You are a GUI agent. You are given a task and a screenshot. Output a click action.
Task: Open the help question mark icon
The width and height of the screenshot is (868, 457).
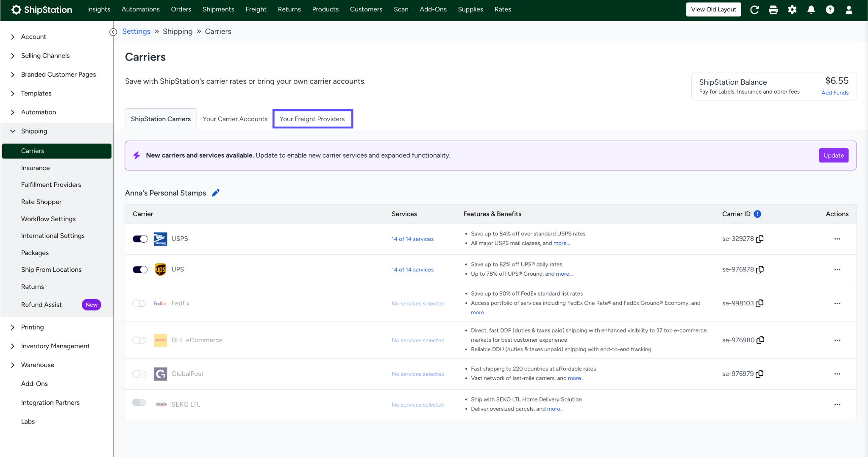pyautogui.click(x=830, y=10)
